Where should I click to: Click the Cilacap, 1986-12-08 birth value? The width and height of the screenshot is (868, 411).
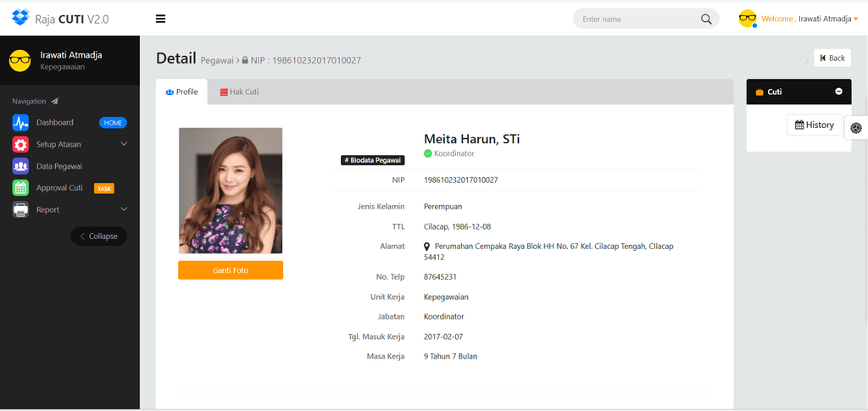[457, 227]
